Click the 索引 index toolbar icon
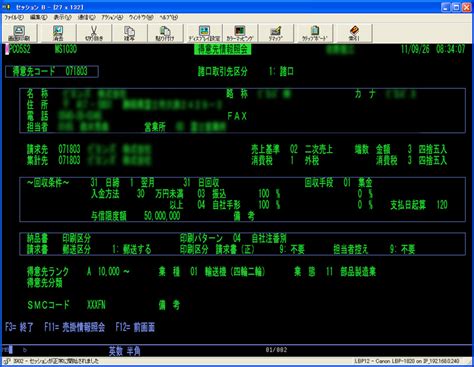Screen dimensions: 474x367 [354, 33]
